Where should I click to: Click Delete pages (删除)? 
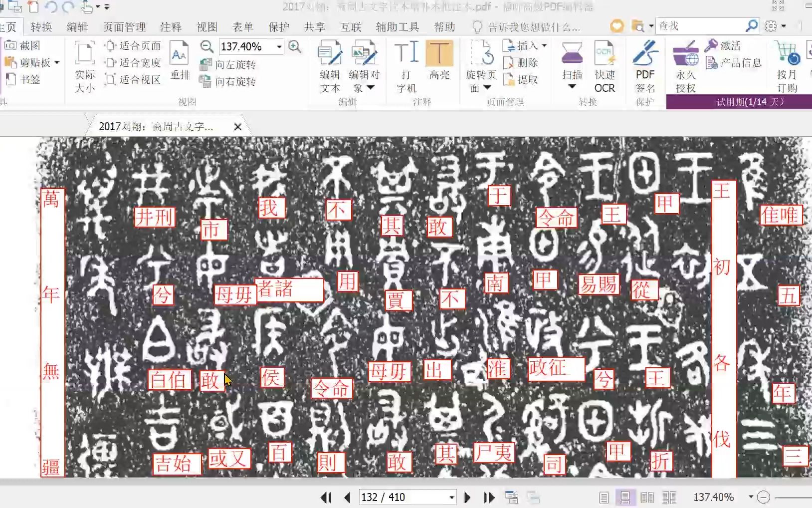tap(521, 62)
